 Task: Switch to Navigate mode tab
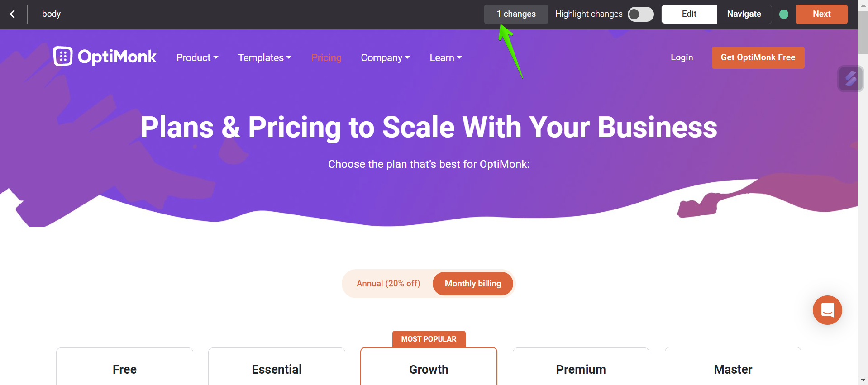744,14
